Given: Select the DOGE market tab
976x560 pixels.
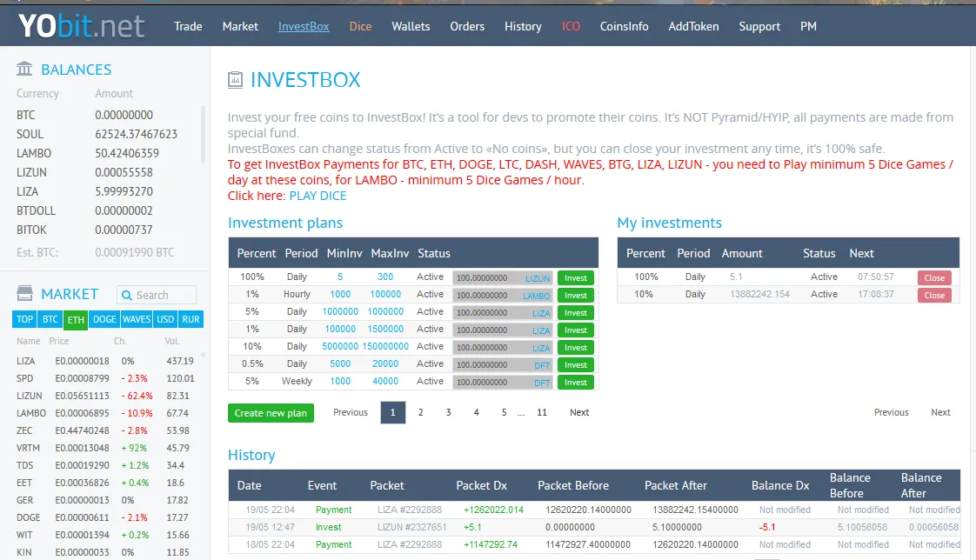Looking at the screenshot, I should [x=104, y=319].
